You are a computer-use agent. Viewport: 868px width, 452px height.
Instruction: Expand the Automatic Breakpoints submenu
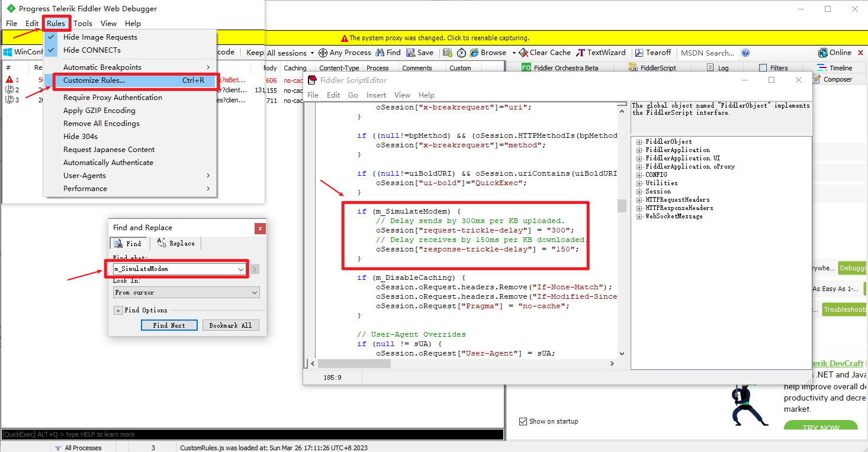click(x=130, y=67)
